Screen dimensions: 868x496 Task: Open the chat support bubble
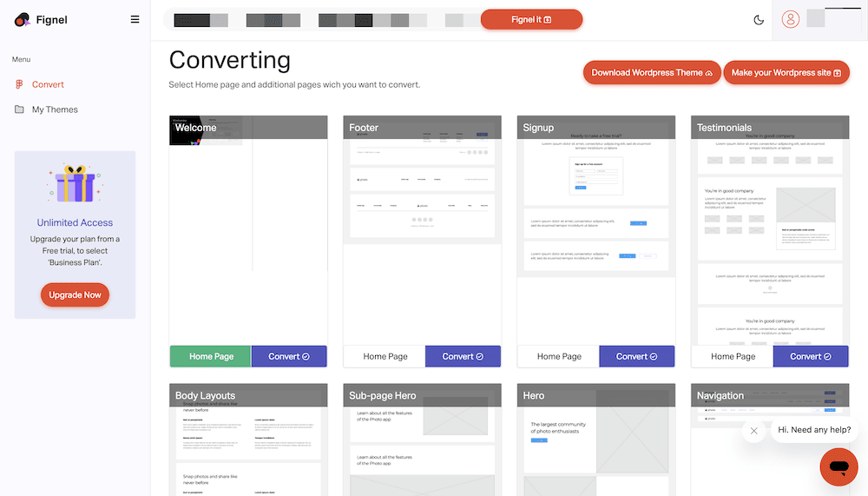tap(838, 467)
